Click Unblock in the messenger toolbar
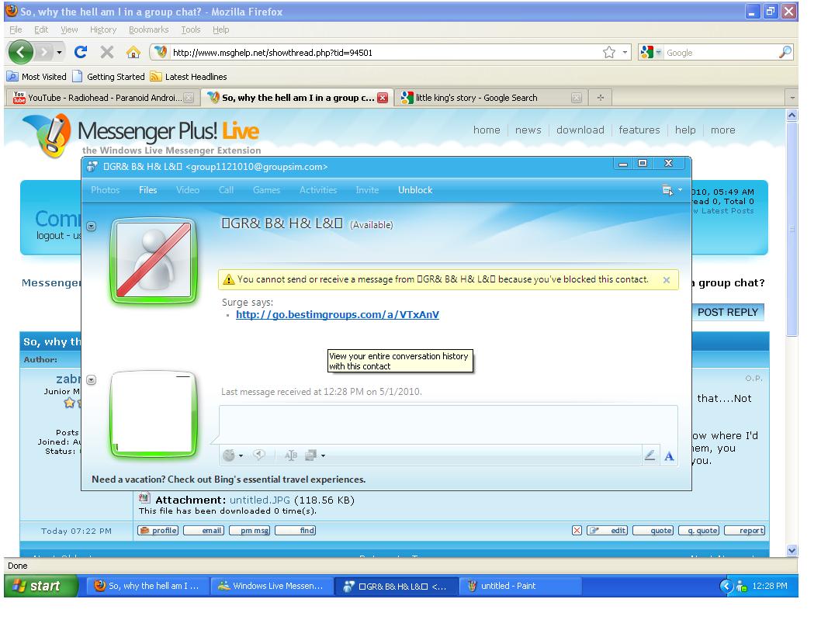This screenshot has width=828, height=644. point(415,190)
